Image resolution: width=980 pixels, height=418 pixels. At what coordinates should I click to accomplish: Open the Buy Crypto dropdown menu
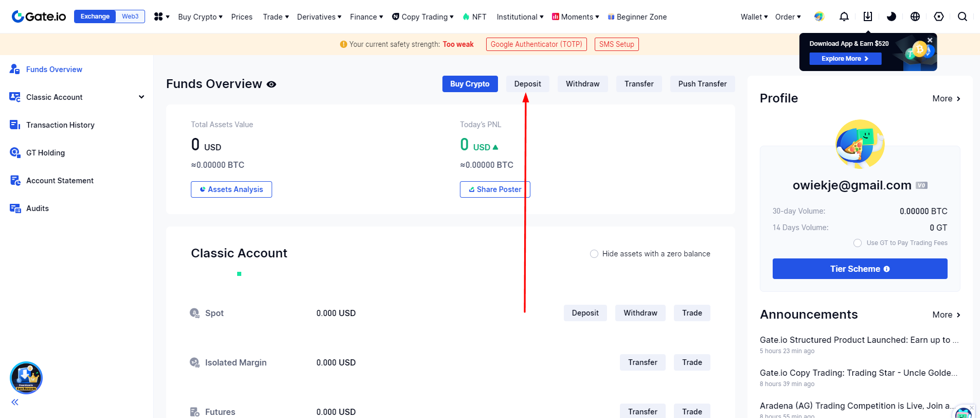click(200, 17)
